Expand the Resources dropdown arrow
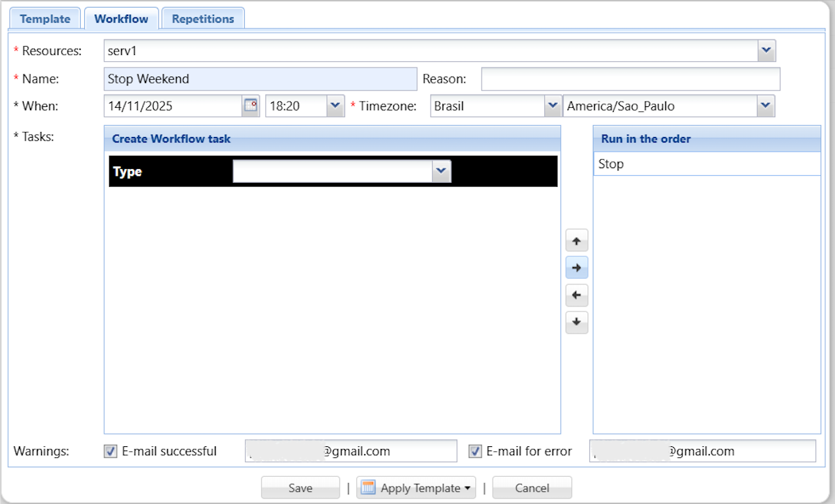The height and width of the screenshot is (504, 835). tap(766, 51)
